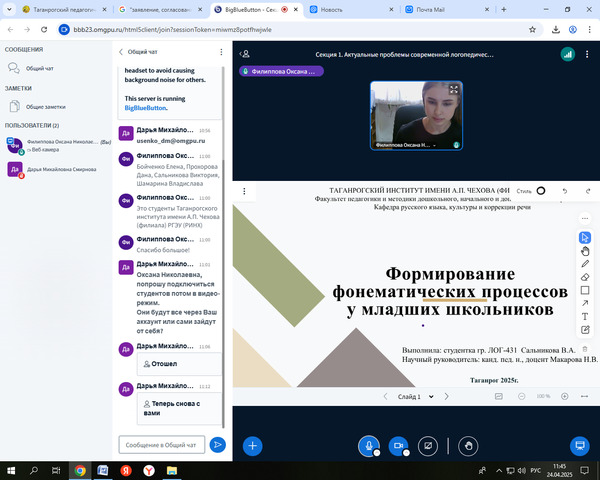This screenshot has height=480, width=600.
Task: Select the Text tool on whiteboard
Action: pyautogui.click(x=585, y=316)
